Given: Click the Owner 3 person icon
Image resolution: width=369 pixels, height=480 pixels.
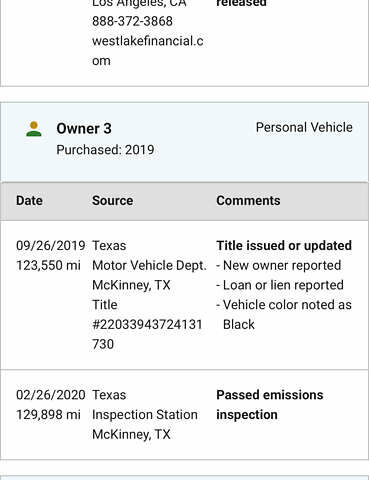Looking at the screenshot, I should tap(34, 129).
